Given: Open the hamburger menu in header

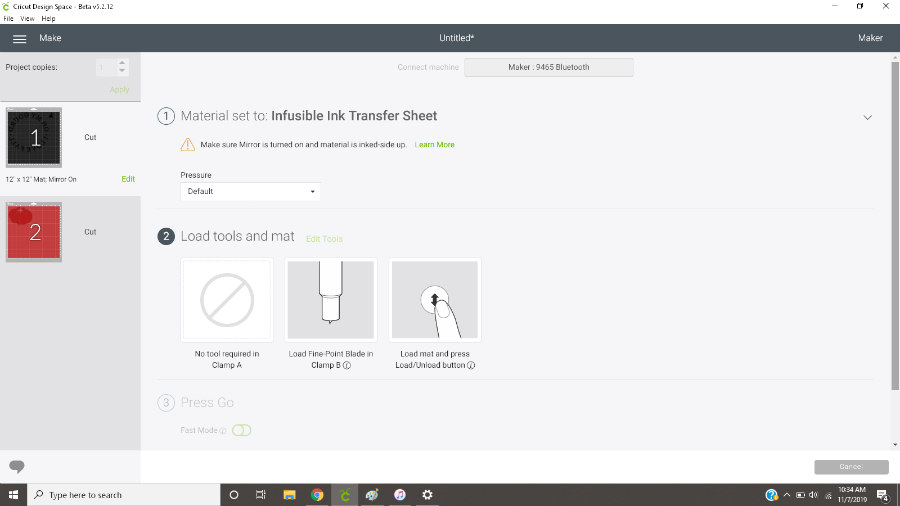Looking at the screenshot, I should click(x=19, y=38).
